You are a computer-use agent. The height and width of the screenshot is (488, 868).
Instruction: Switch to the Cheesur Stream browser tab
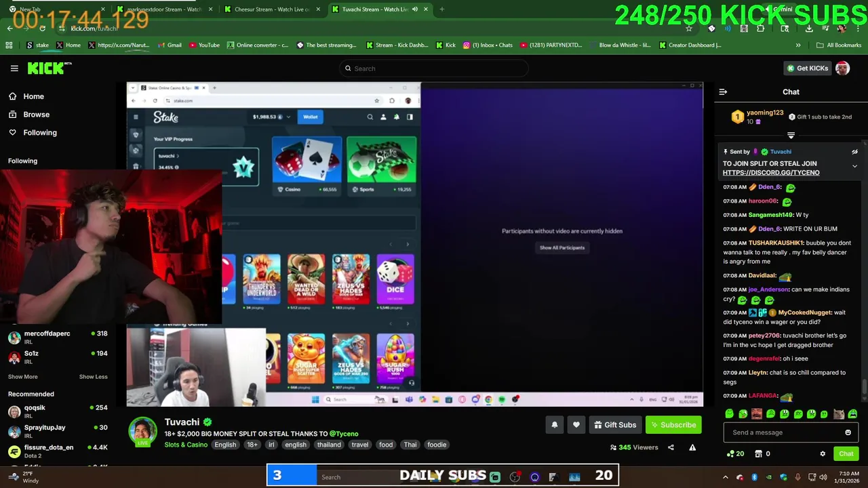(271, 9)
